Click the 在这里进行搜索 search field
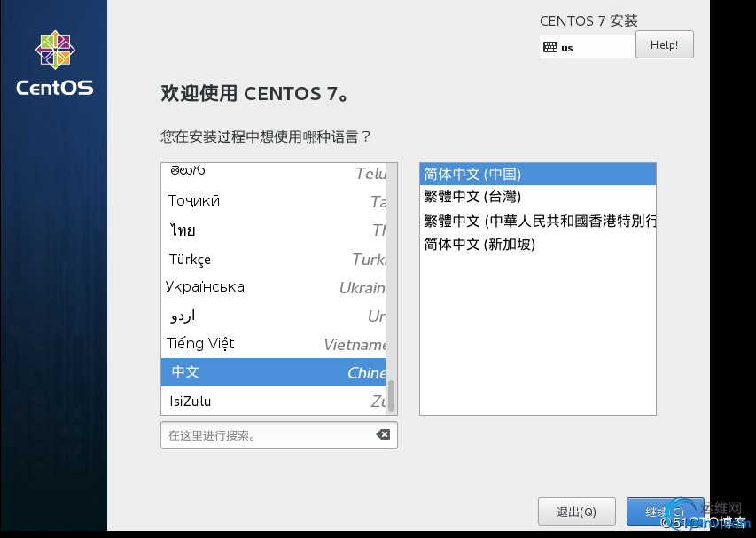Image resolution: width=756 pixels, height=538 pixels. (279, 435)
